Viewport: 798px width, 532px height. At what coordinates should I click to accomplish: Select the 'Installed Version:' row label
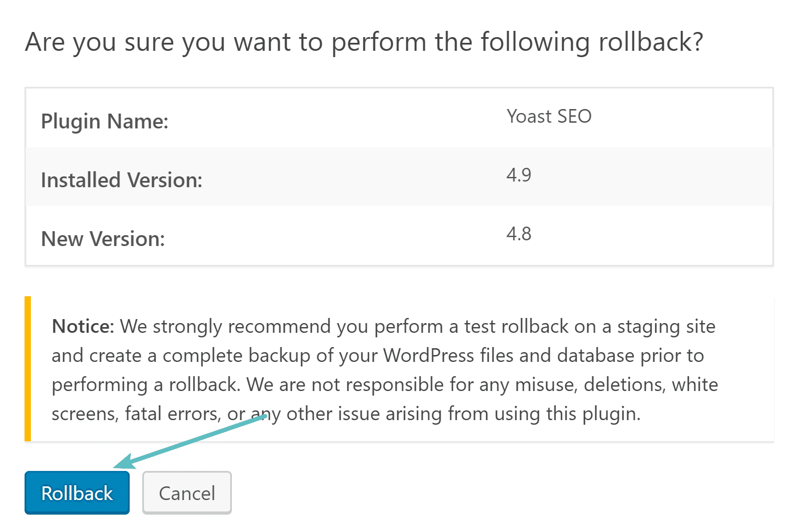coord(121,180)
